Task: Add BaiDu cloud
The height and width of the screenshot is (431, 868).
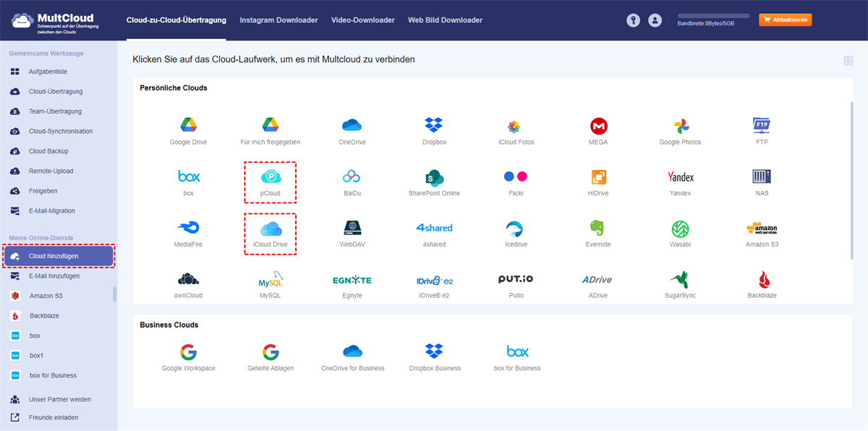Action: [352, 176]
